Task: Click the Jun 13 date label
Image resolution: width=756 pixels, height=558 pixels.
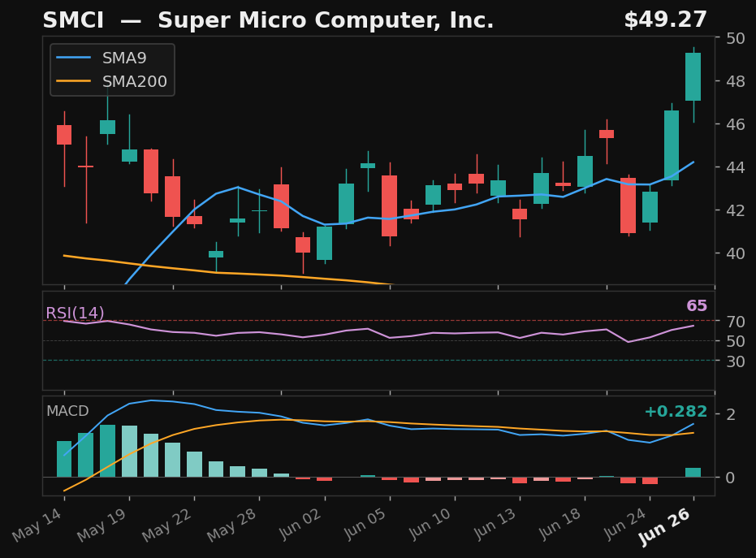Action: pyautogui.click(x=496, y=524)
